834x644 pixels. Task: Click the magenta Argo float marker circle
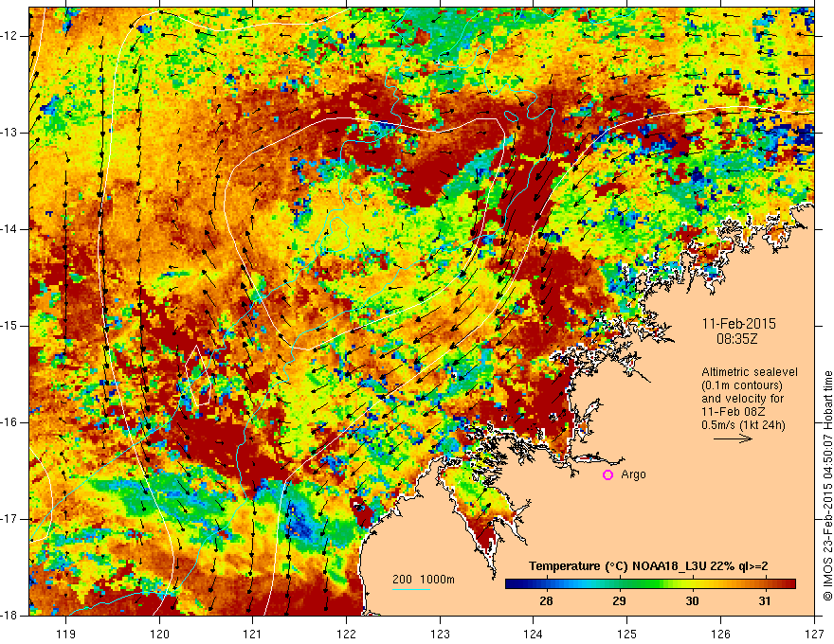coord(607,475)
